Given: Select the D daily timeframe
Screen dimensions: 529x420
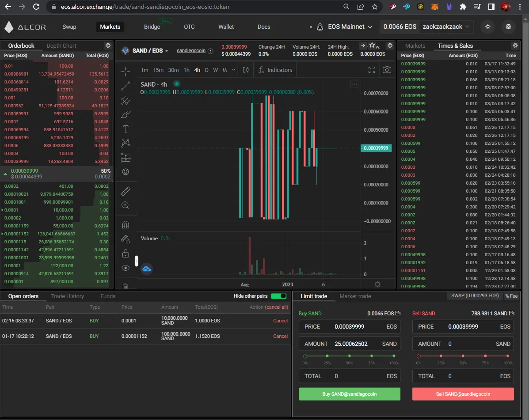Looking at the screenshot, I should click(x=206, y=70).
